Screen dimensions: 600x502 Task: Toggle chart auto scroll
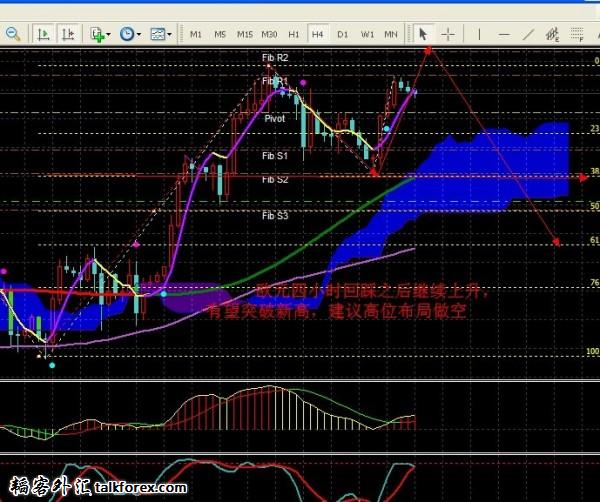(43, 34)
